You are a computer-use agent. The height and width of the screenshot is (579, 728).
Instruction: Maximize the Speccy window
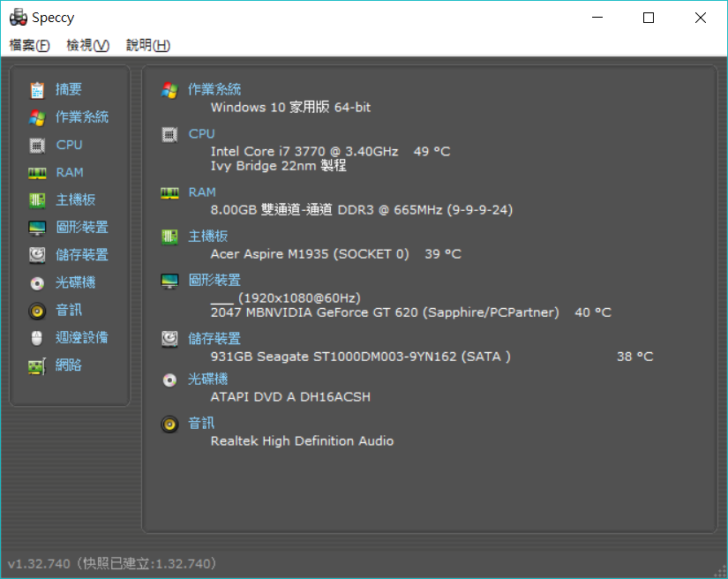click(649, 18)
